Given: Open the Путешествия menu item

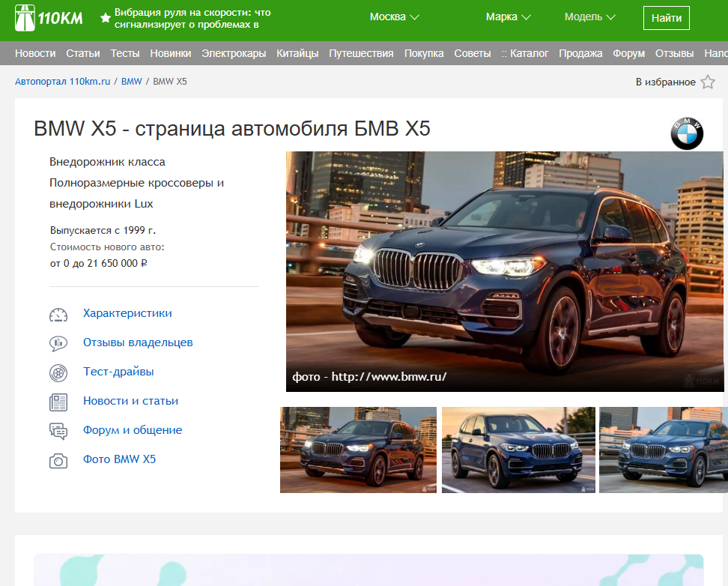Looking at the screenshot, I should [361, 53].
